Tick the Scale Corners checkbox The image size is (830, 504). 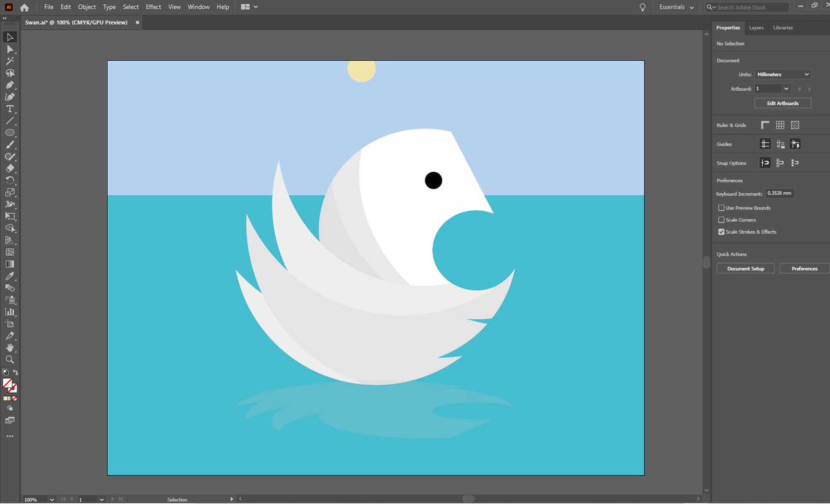[x=721, y=220]
